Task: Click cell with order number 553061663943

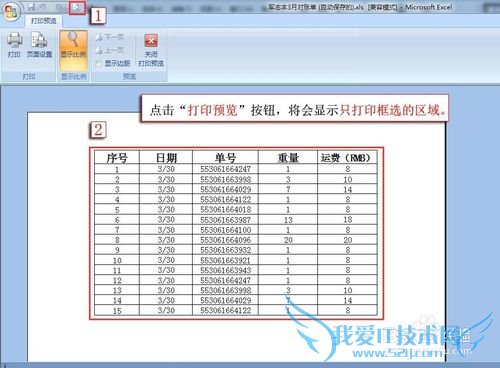Action: (x=225, y=270)
